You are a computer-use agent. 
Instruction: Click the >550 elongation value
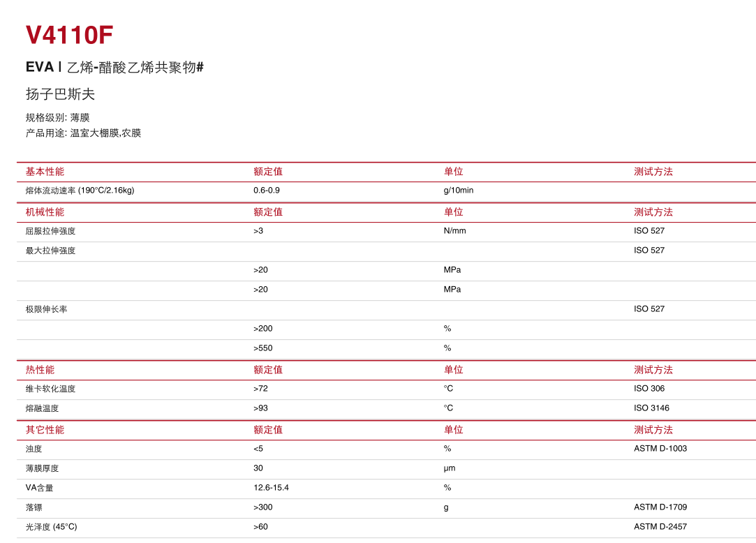(263, 348)
